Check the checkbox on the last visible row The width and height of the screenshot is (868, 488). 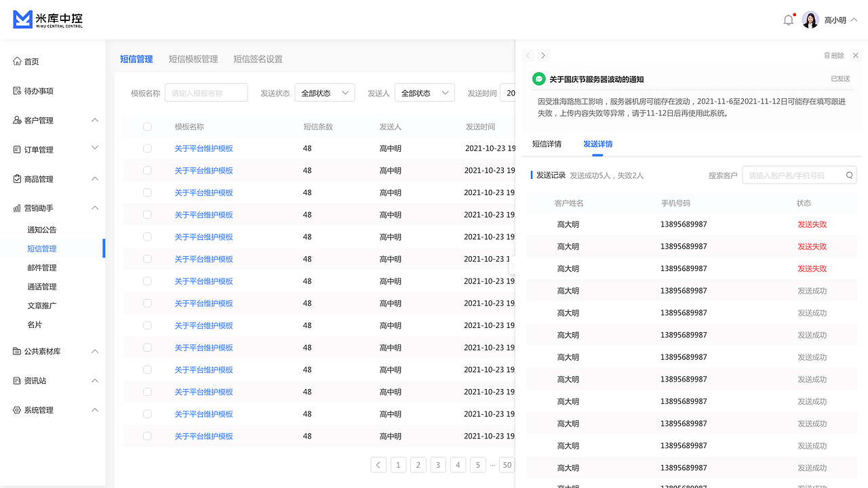[147, 436]
